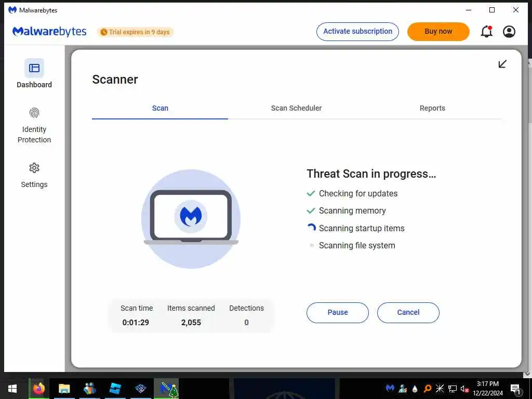
Task: Switch to the Reports tab
Action: 432,108
